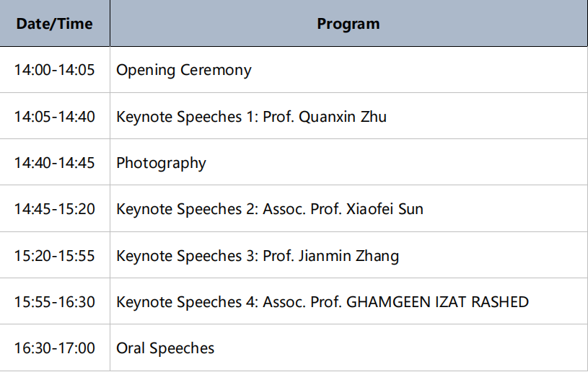The image size is (588, 372).
Task: Select Keynote Speeches 3 Jianmin Zhang entry
Action: [x=348, y=255]
